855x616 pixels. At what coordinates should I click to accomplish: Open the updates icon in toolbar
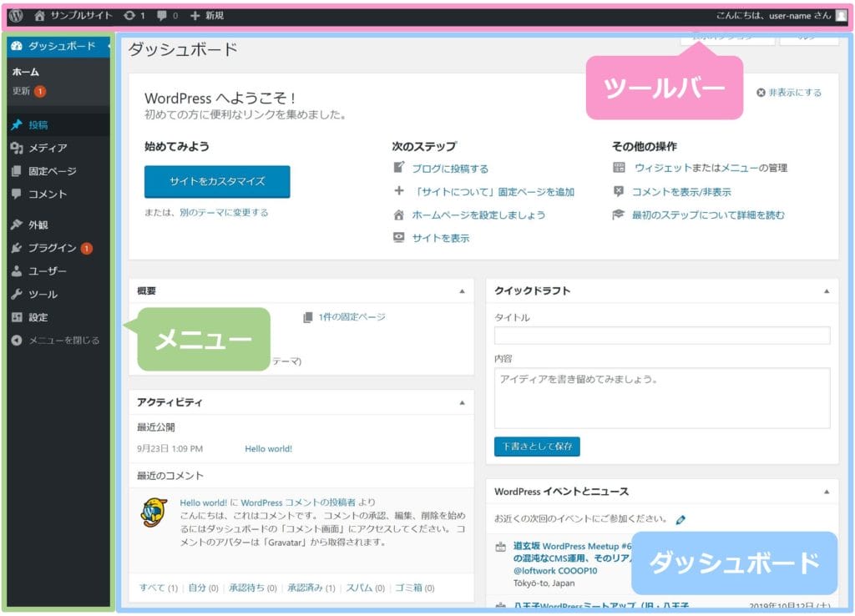[129, 15]
